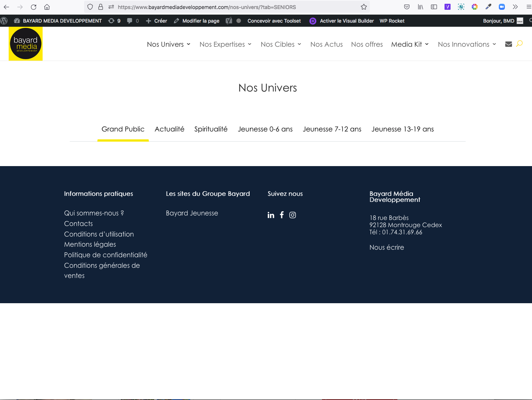Activate the Divi Visual Builder
The height and width of the screenshot is (400, 532).
pyautogui.click(x=342, y=21)
